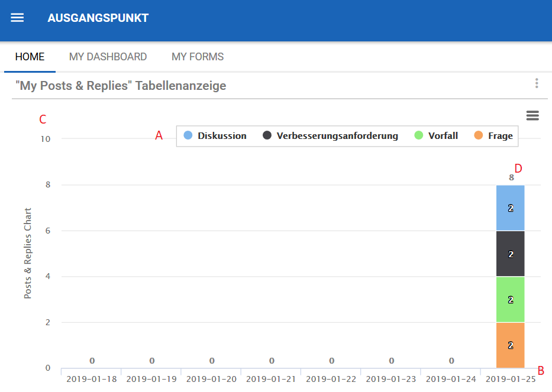Click the dark Verbesserungsanforderung legend dot
552x392 pixels.
click(x=267, y=135)
